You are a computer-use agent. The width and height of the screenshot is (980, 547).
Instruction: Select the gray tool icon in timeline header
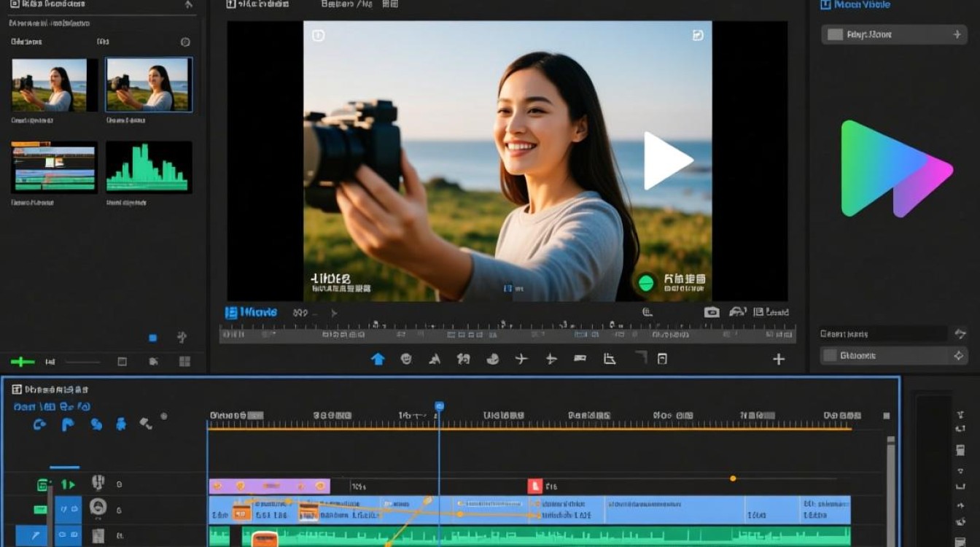pos(147,422)
